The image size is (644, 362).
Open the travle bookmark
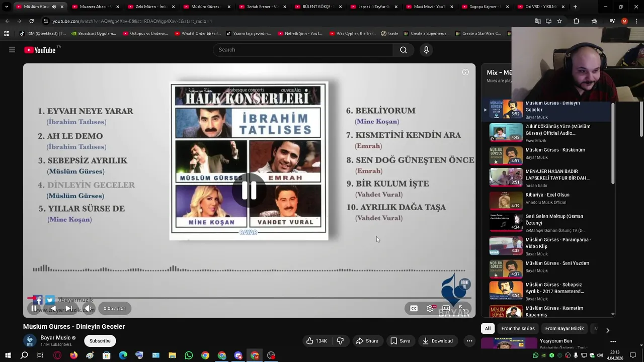pyautogui.click(x=389, y=34)
